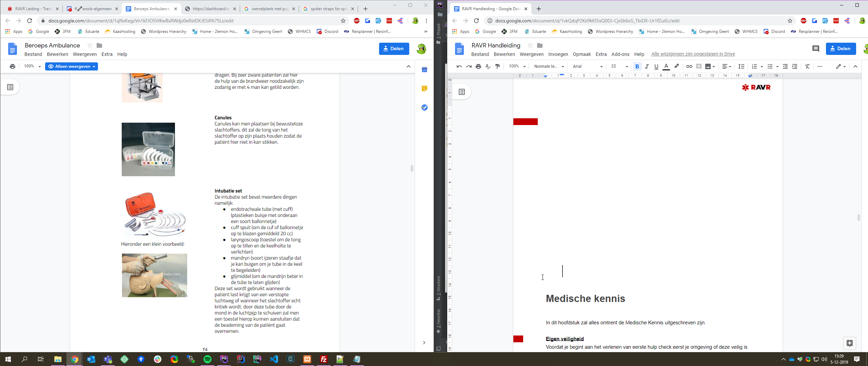Click the clear formatting icon
The width and height of the screenshot is (868, 366).
pos(807,66)
